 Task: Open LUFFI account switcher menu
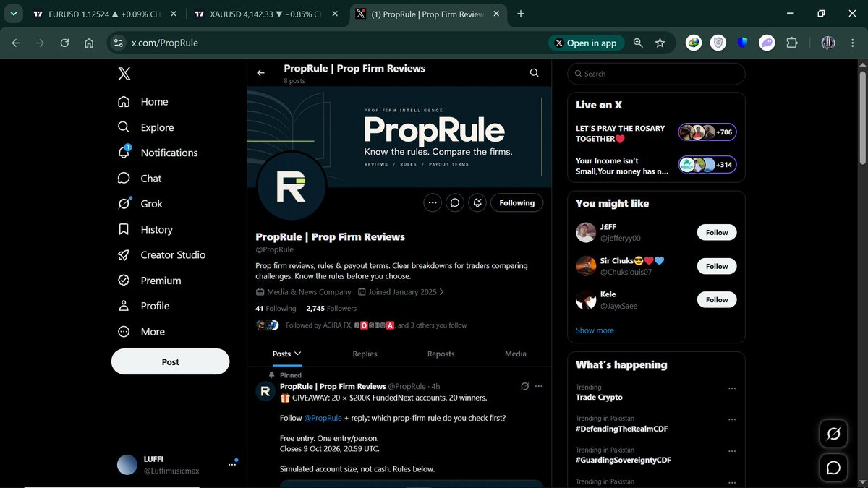coord(179,465)
